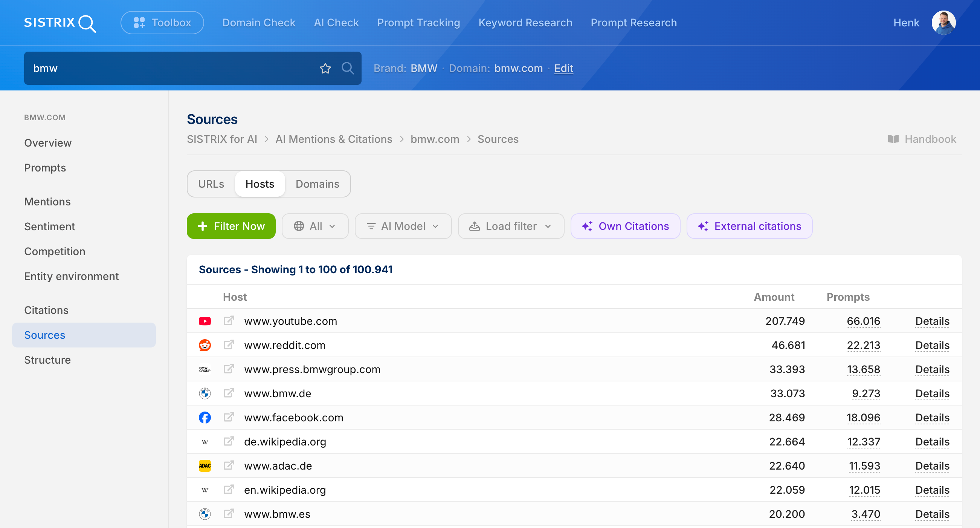
Task: Open Details for www.reddit.com
Action: 932,345
